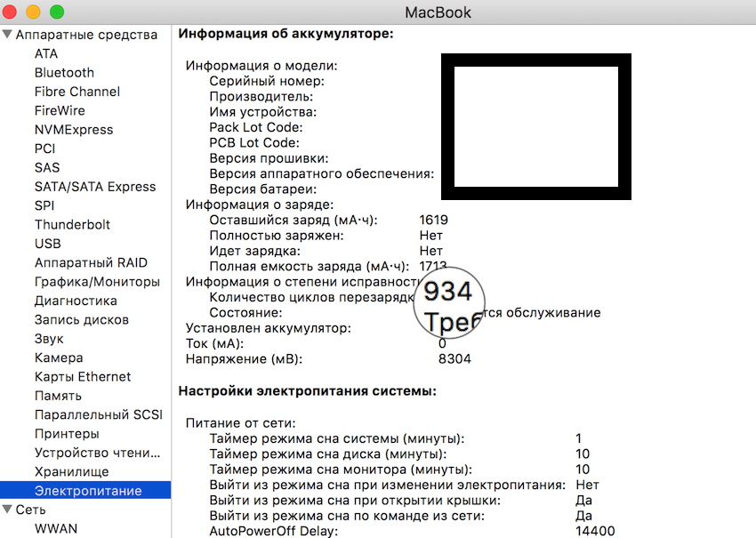This screenshot has width=756, height=538.
Task: Open Карты Ethernet entry
Action: click(x=83, y=377)
